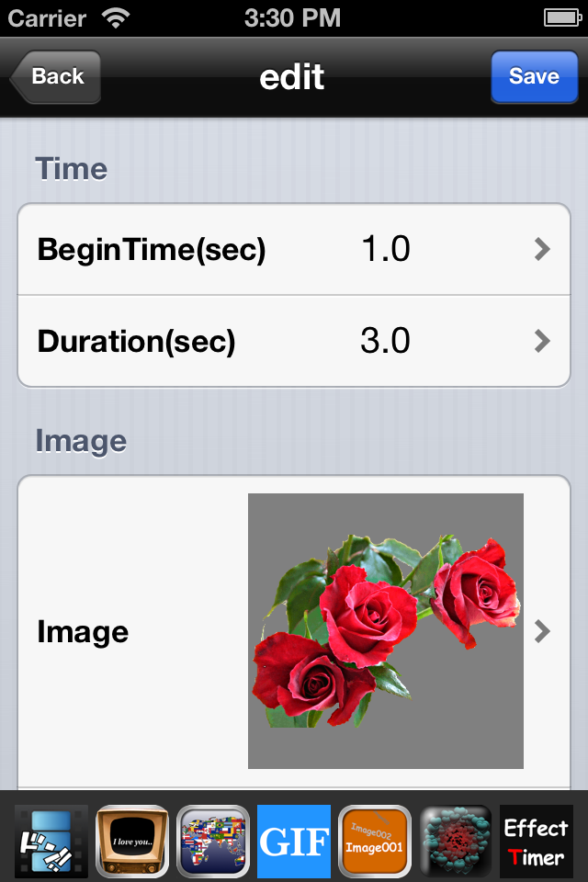
Task: Tap the battery indicator in status bar
Action: 562,18
